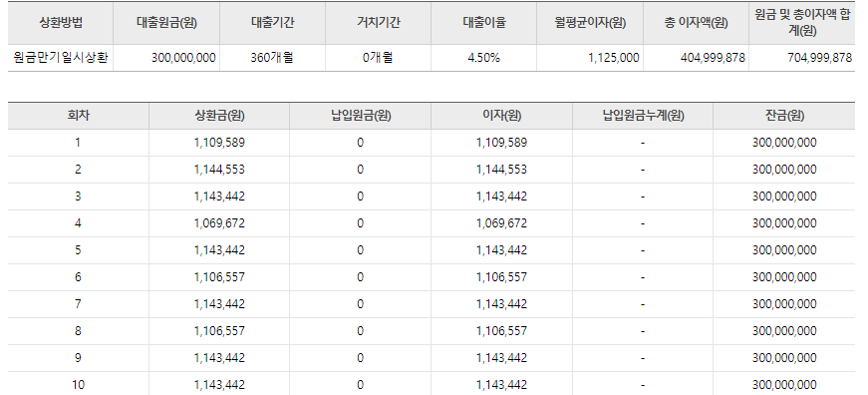The width and height of the screenshot is (868, 395).
Task: Select installment number 8 in 회차 column
Action: coord(78,331)
